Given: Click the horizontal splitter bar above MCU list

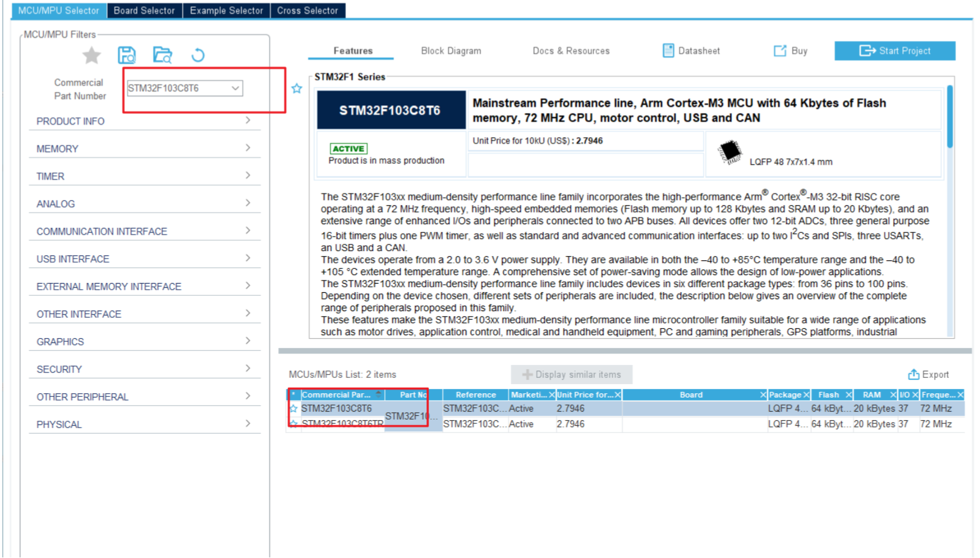Looking at the screenshot, I should click(x=625, y=351).
